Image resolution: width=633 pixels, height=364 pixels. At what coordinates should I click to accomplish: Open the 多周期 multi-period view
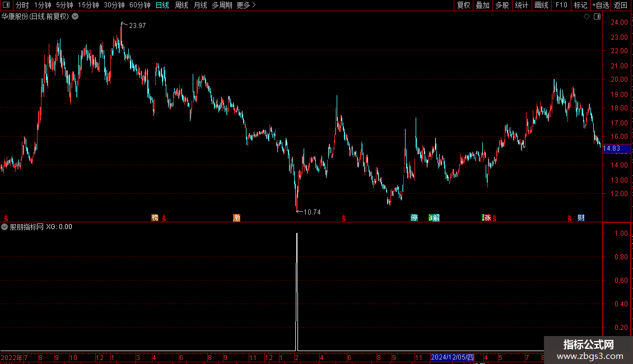click(222, 5)
